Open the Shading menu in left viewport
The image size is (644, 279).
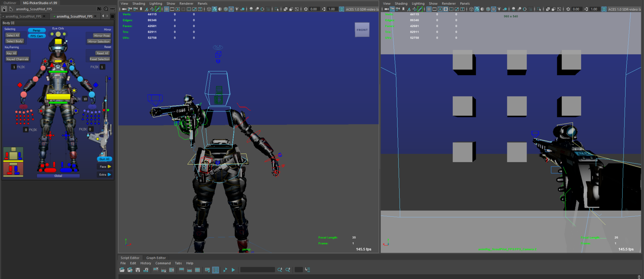tap(138, 4)
